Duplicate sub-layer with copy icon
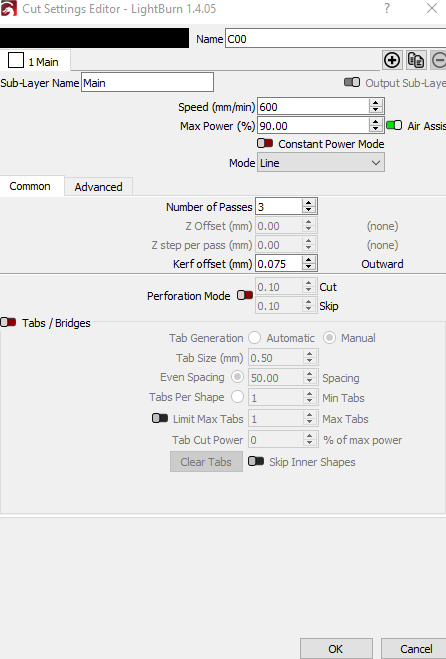 (x=416, y=60)
